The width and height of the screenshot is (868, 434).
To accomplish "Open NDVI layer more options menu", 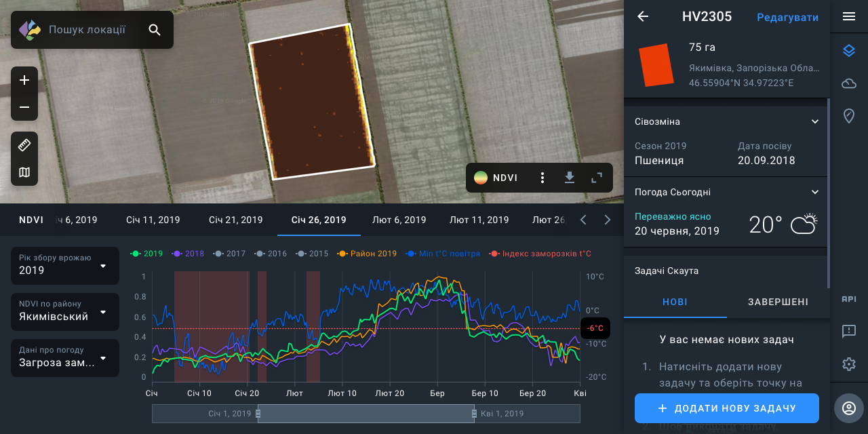I will 542,178.
